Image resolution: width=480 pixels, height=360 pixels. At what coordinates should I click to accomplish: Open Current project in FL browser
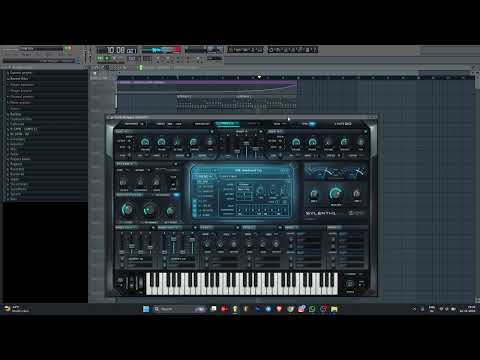pos(21,72)
